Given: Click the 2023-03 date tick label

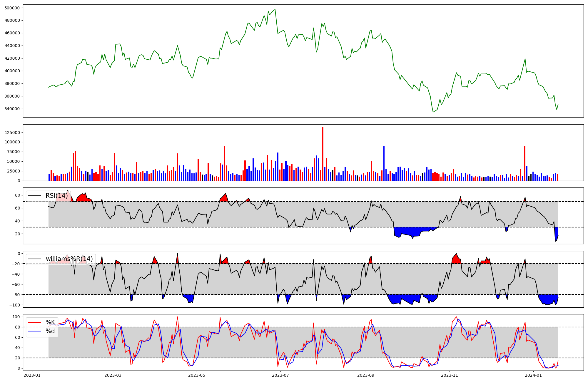Looking at the screenshot, I should tap(113, 375).
